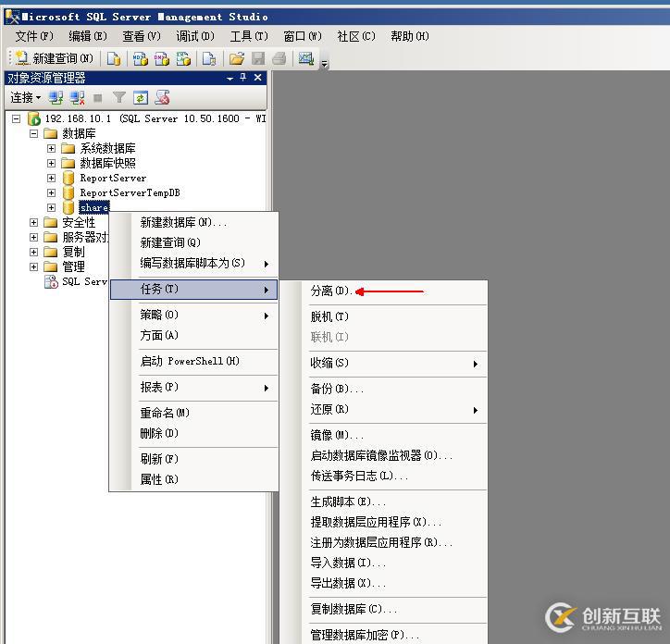Select the 系统数据库 tree item
670x644 pixels.
107,148
